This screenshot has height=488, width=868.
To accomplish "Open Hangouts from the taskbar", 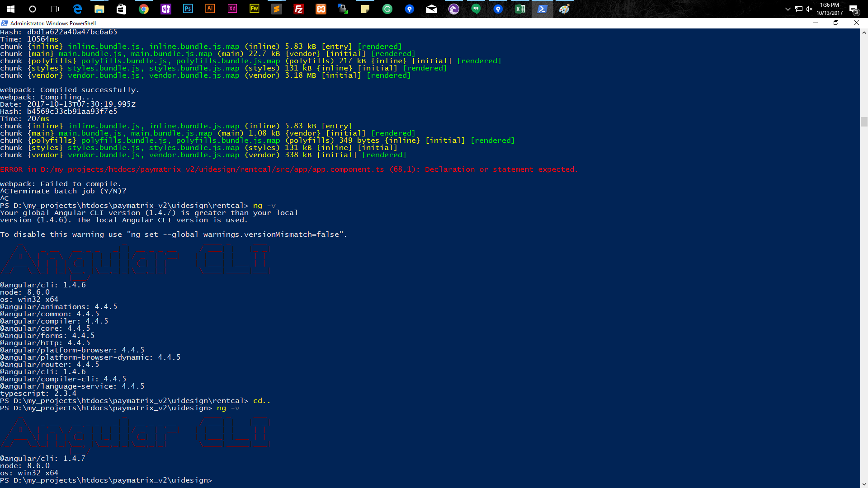I will (476, 9).
